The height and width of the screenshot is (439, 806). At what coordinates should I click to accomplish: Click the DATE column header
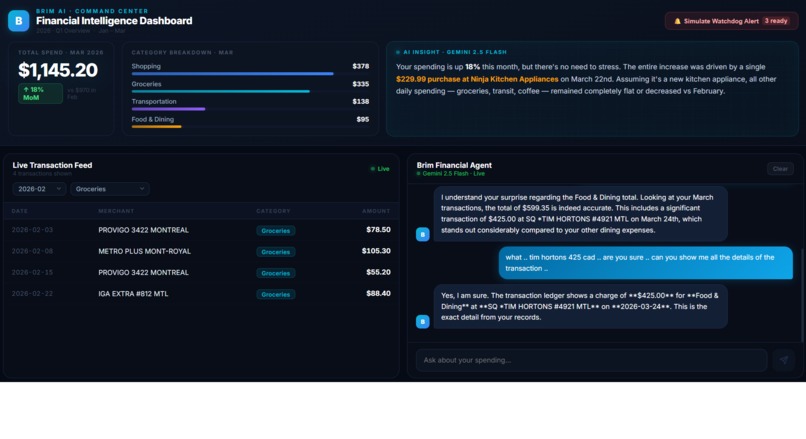(20, 211)
